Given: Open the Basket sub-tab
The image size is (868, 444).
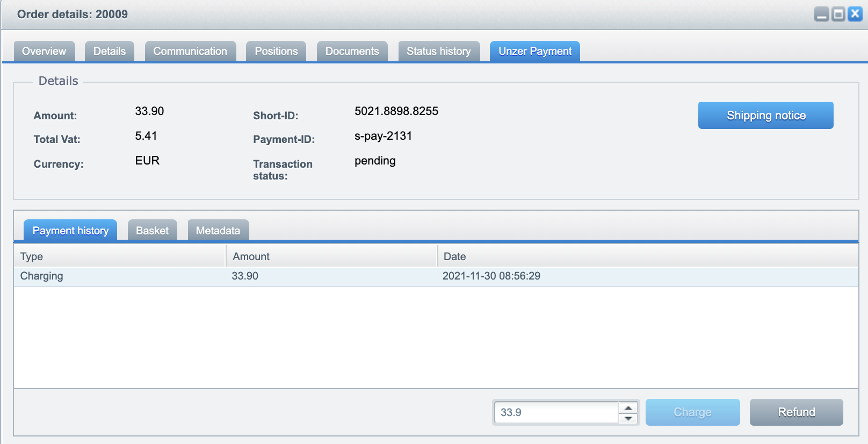Looking at the screenshot, I should point(153,231).
